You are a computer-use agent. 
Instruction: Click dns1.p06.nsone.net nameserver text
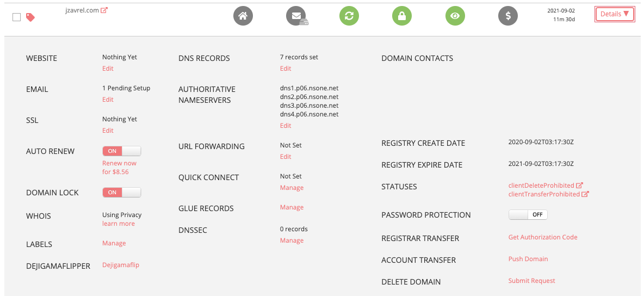click(309, 88)
